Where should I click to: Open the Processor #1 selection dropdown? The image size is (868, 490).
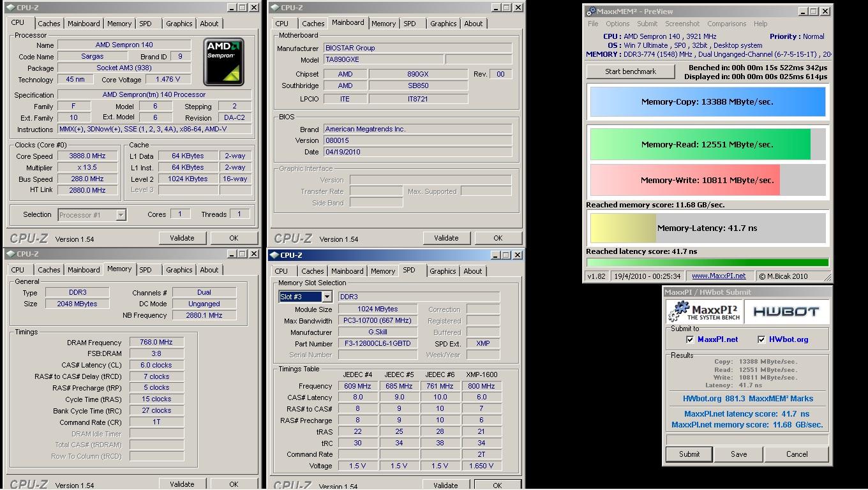(121, 215)
